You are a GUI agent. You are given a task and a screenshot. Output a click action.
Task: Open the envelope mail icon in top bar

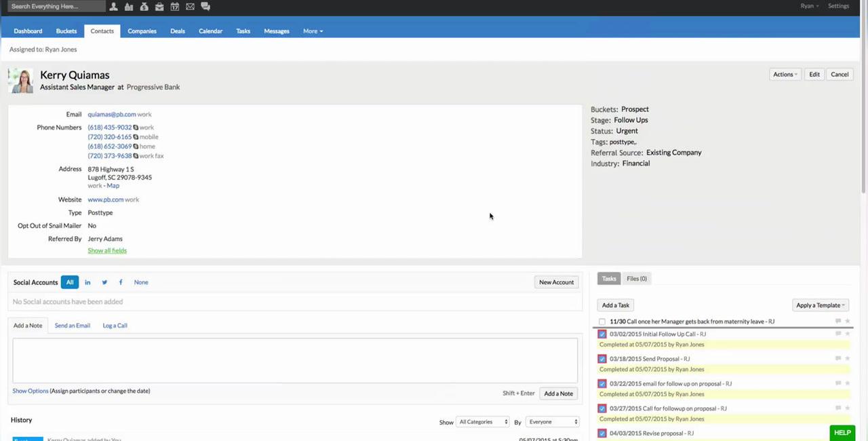pos(190,7)
